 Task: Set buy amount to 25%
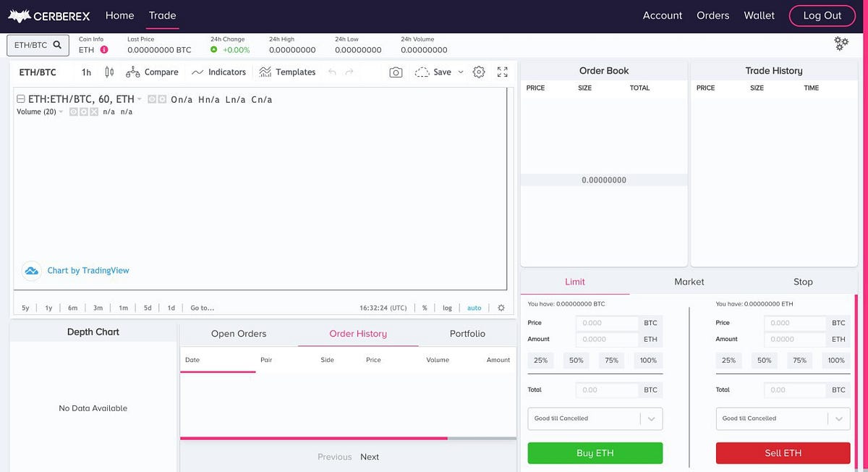(541, 360)
